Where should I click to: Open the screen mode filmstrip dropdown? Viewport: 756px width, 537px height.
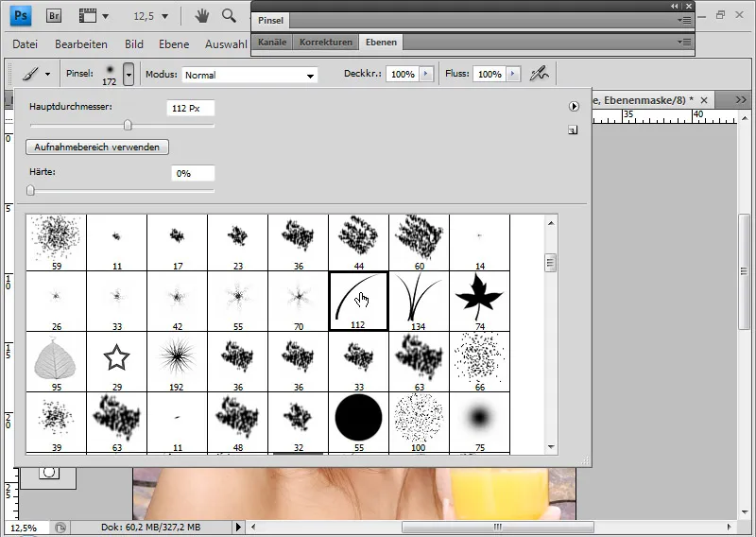(x=94, y=16)
